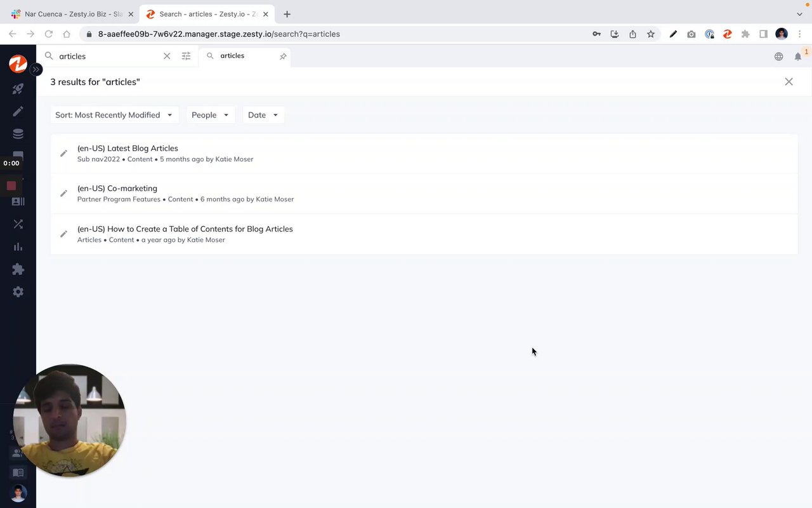Open notifications bell icon
This screenshot has width=812, height=508.
click(x=798, y=57)
